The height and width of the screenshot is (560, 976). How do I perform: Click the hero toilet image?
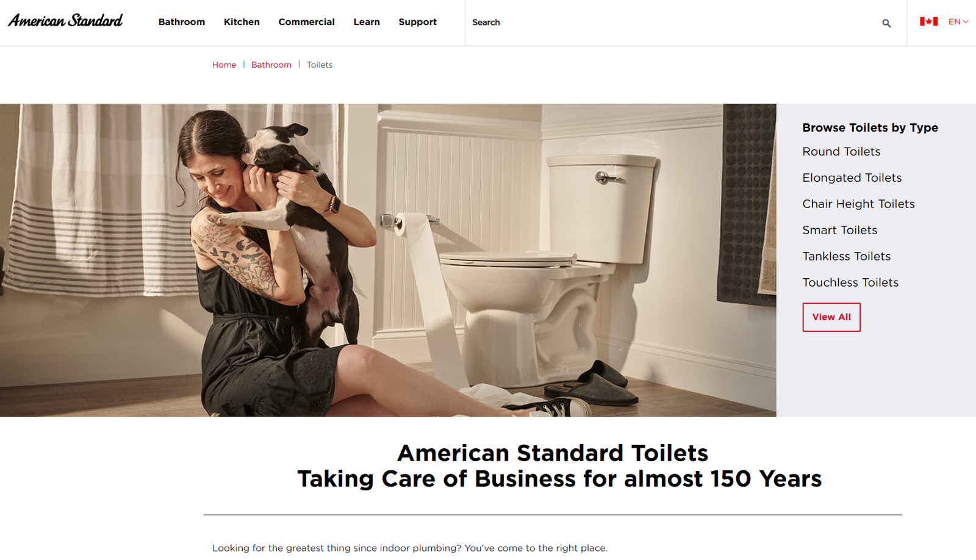(x=388, y=260)
